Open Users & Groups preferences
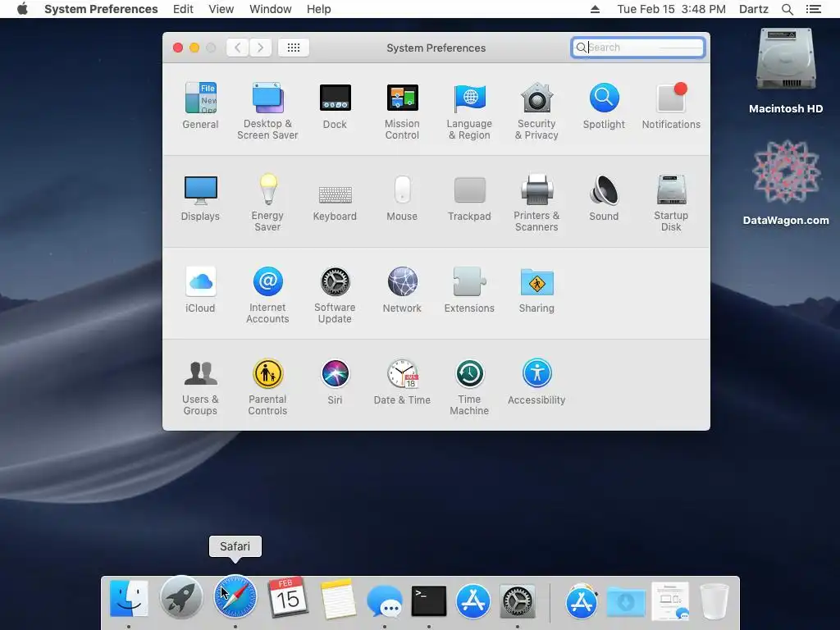 pos(200,387)
